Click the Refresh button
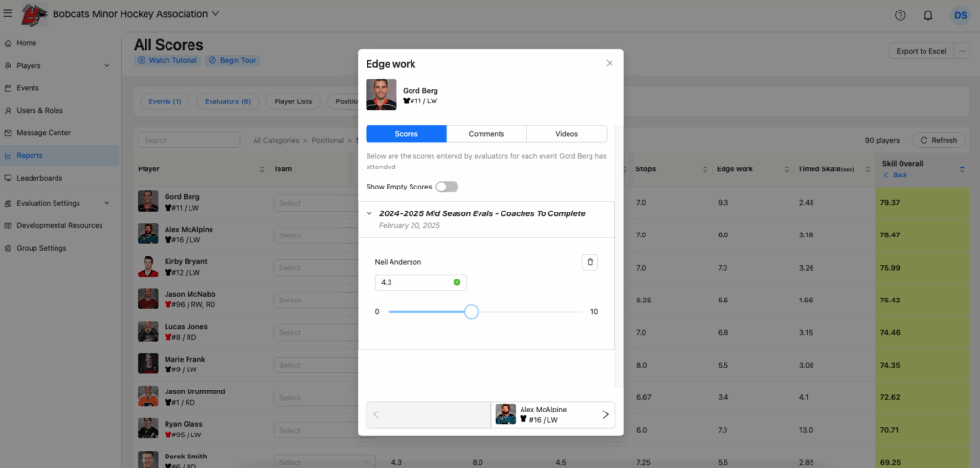Viewport: 980px width, 468px height. [938, 140]
